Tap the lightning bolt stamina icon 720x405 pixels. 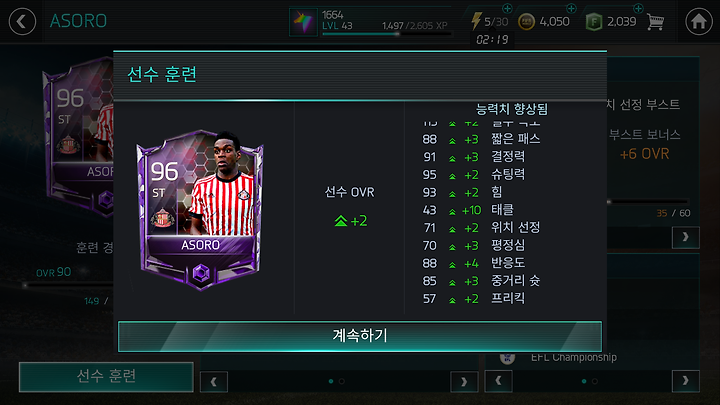476,21
